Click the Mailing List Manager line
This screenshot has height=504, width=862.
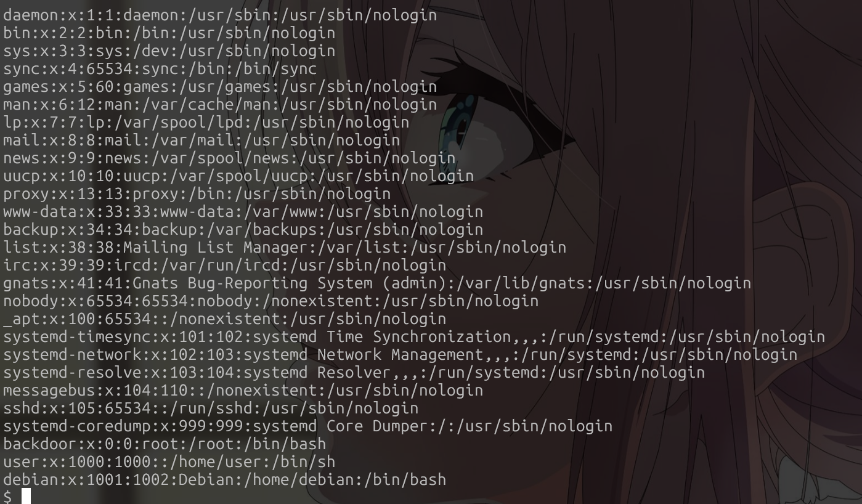(x=285, y=247)
